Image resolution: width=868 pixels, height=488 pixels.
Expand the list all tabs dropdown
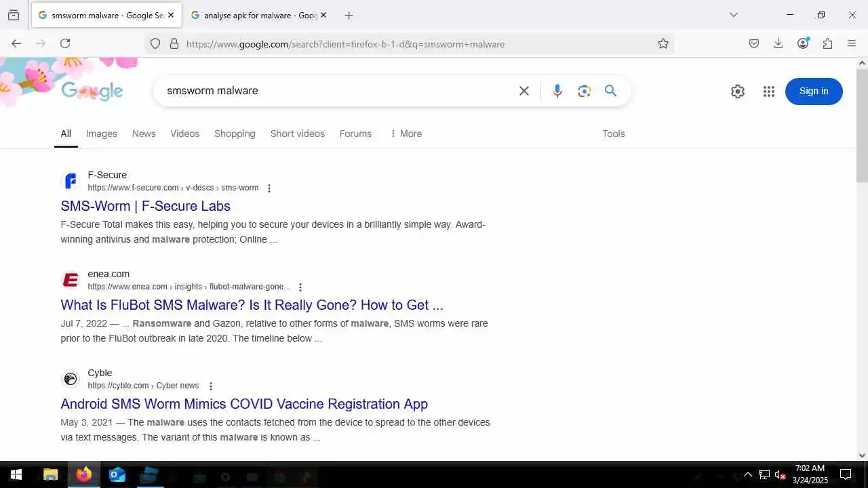coord(733,15)
